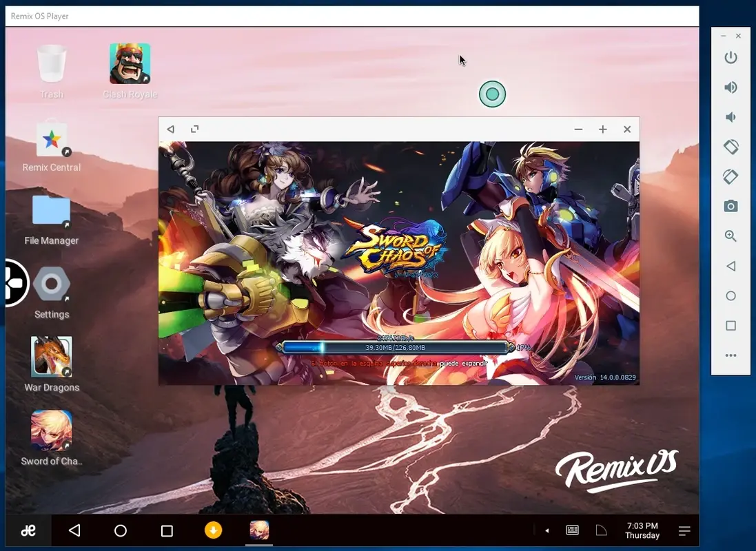The height and width of the screenshot is (551, 756).
Task: Open War Dragons from the desktop
Action: tap(52, 356)
